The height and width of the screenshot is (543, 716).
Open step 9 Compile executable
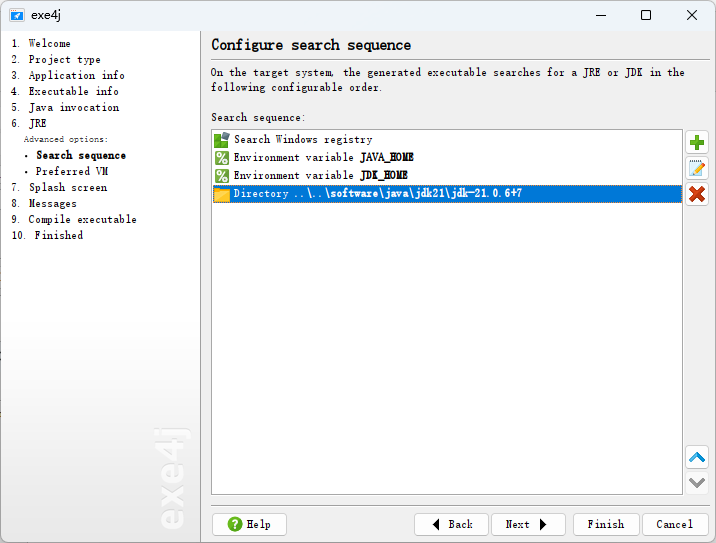(x=74, y=219)
